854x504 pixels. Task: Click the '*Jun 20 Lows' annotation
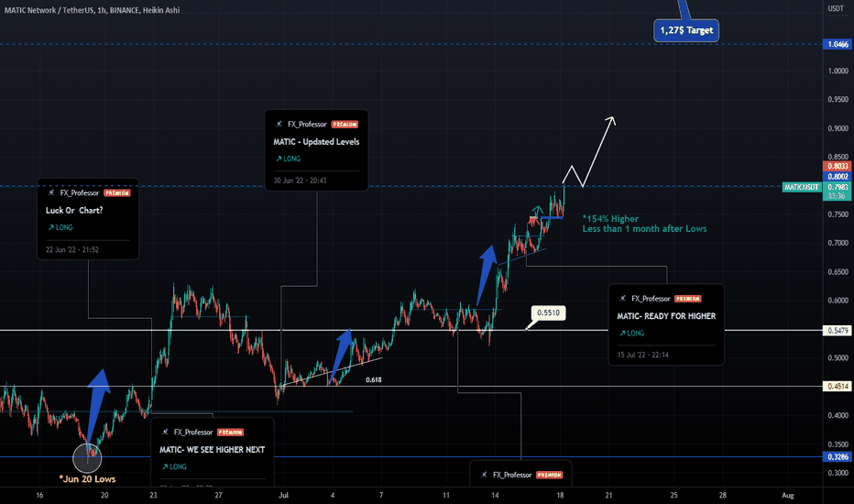tap(87, 479)
